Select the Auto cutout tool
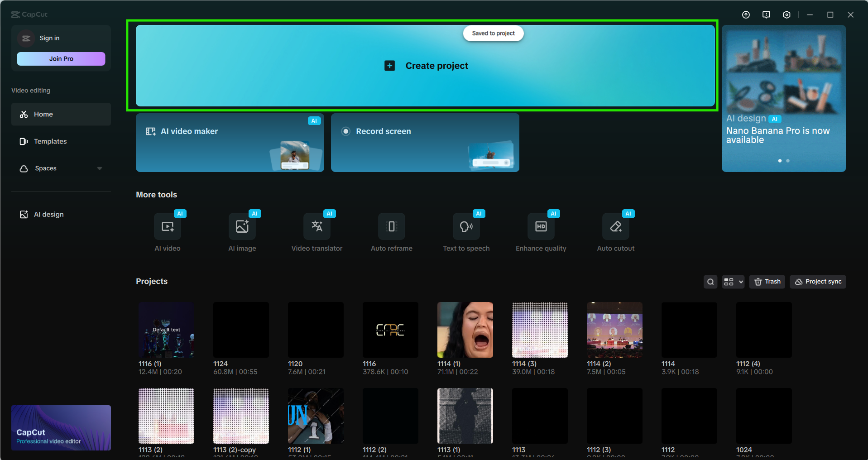Image resolution: width=868 pixels, height=460 pixels. tap(616, 227)
